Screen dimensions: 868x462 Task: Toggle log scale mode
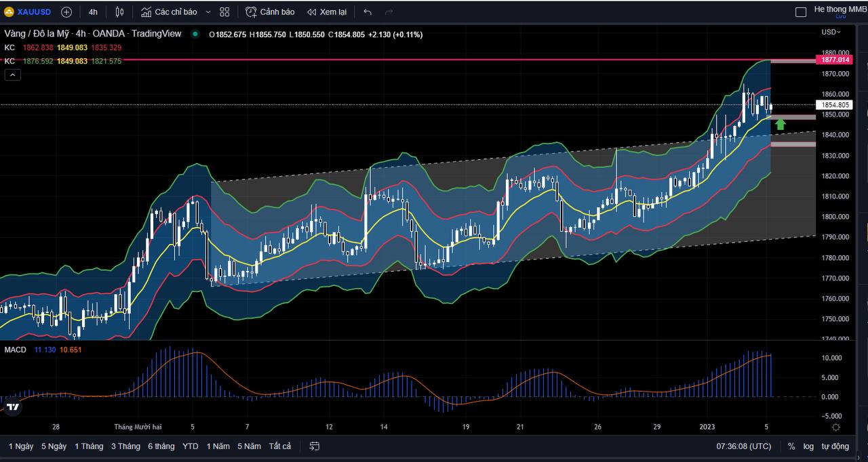click(808, 446)
